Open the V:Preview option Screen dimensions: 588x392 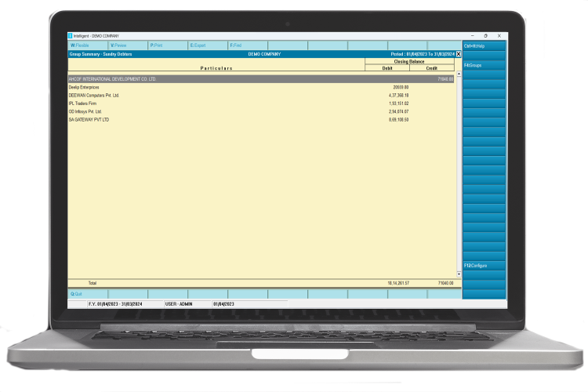point(128,45)
